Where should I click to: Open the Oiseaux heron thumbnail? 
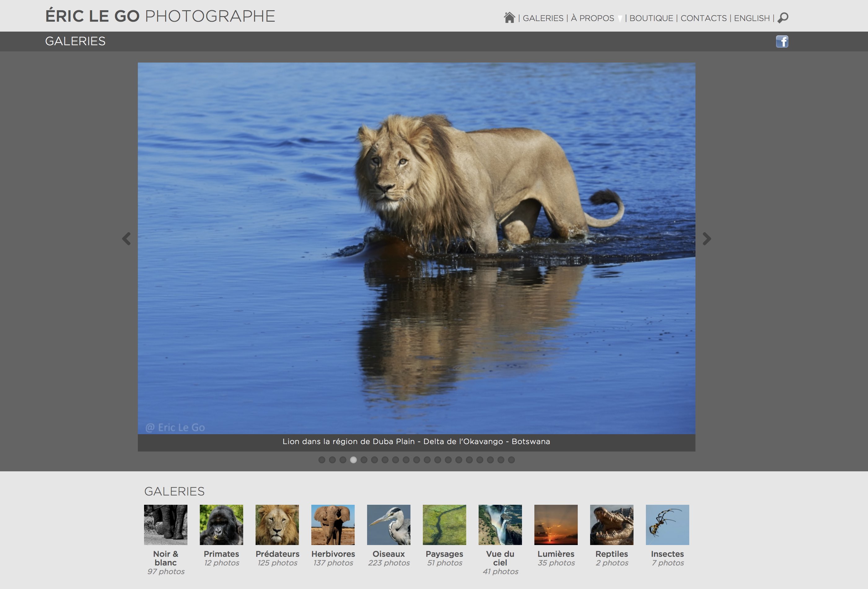389,525
